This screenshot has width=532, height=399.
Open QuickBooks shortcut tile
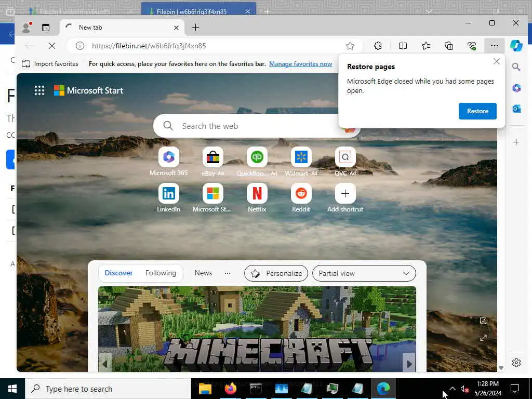[257, 162]
